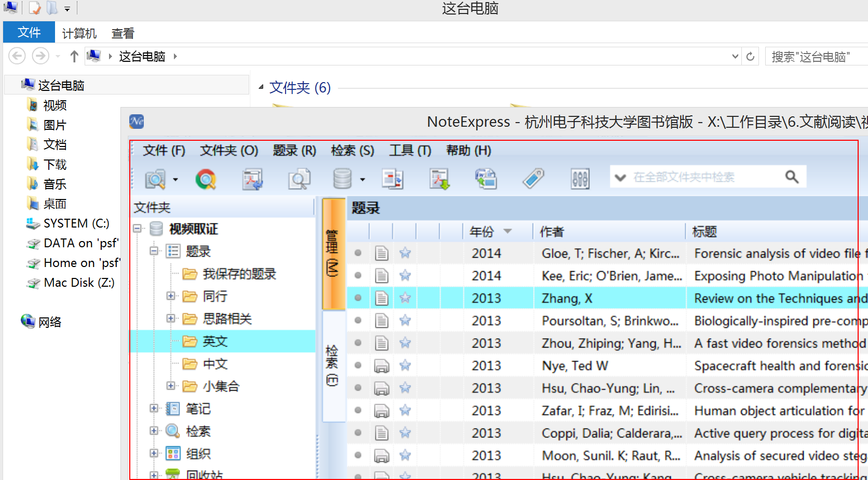Screen dimensions: 868x480
Task: Toggle the star flag for Poursoltan, S record
Action: 405,321
